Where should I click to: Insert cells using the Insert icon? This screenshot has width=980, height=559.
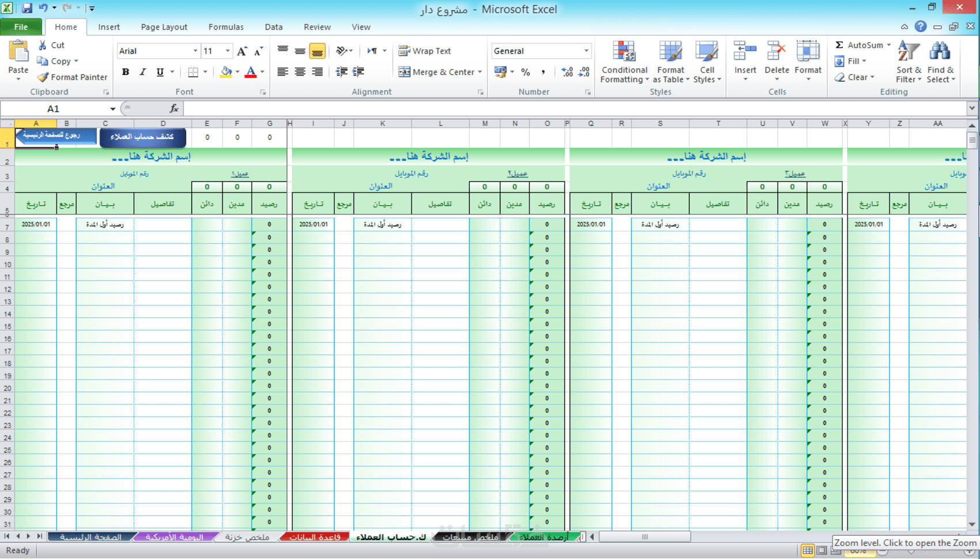[x=745, y=52]
